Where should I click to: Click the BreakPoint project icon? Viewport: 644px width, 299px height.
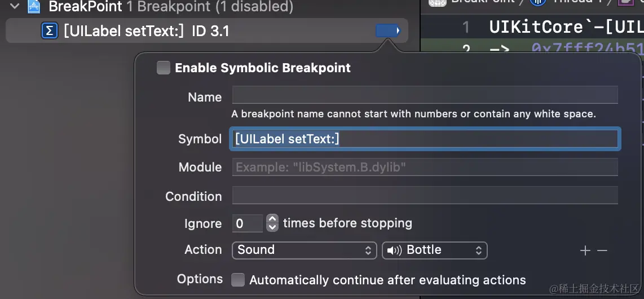click(34, 7)
